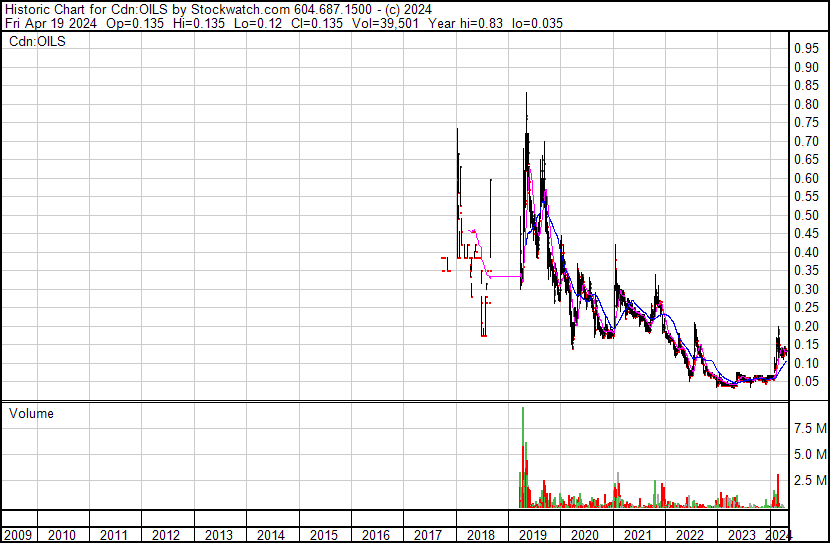Click the 5.0 M volume axis label

[x=809, y=454]
